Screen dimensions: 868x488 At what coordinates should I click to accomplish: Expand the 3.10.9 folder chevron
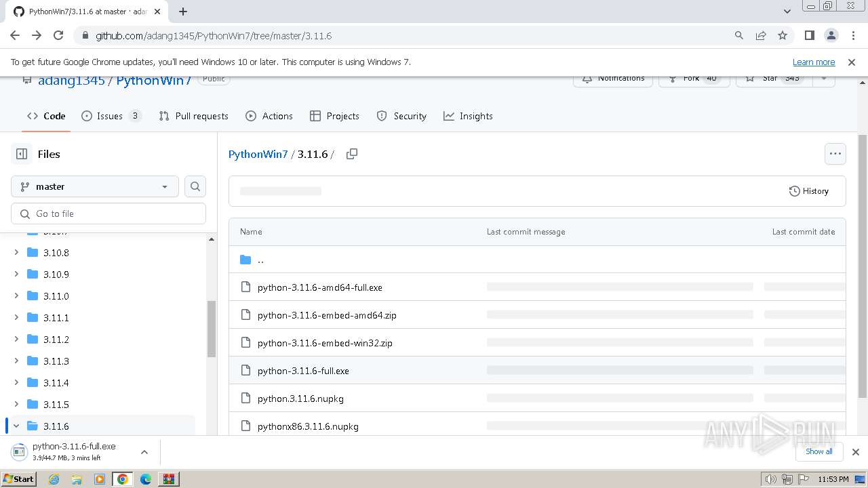(16, 274)
